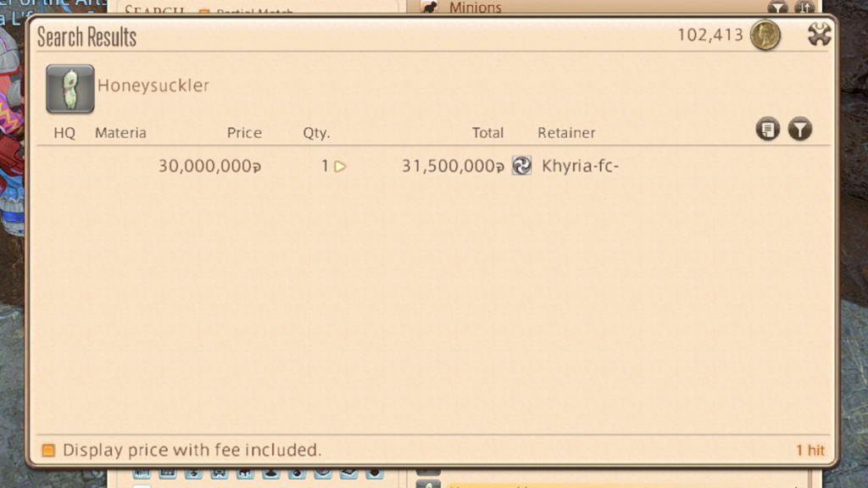The image size is (868, 488).
Task: Toggle Display price with fee included
Action: click(x=48, y=450)
